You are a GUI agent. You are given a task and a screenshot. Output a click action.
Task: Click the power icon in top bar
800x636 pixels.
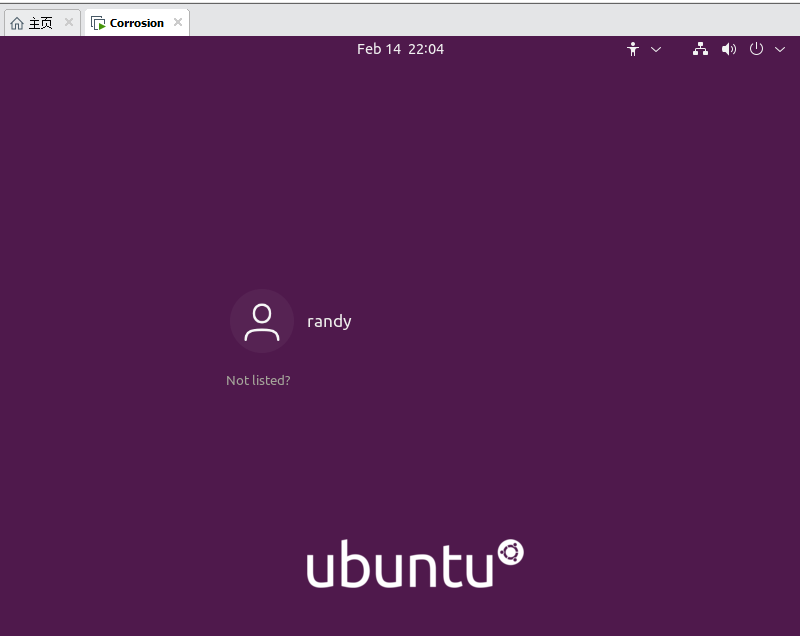[x=756, y=49]
